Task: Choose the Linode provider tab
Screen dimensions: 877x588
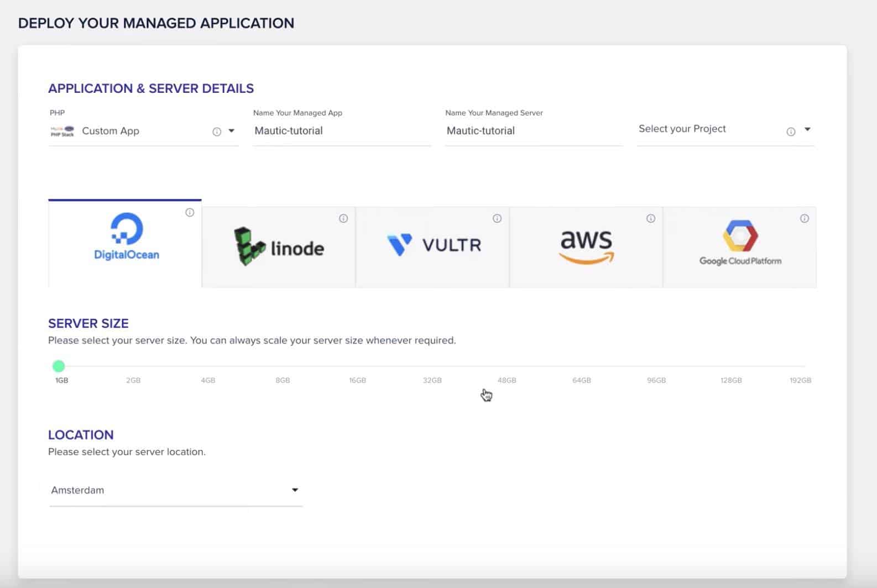Action: tap(279, 247)
